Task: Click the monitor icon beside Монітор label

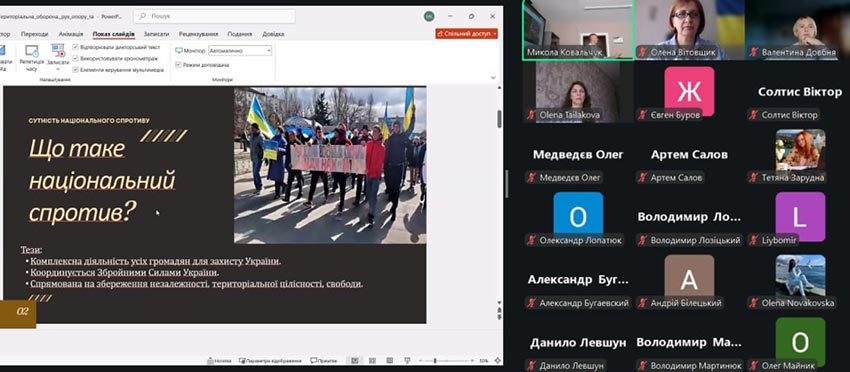Action: pyautogui.click(x=179, y=50)
